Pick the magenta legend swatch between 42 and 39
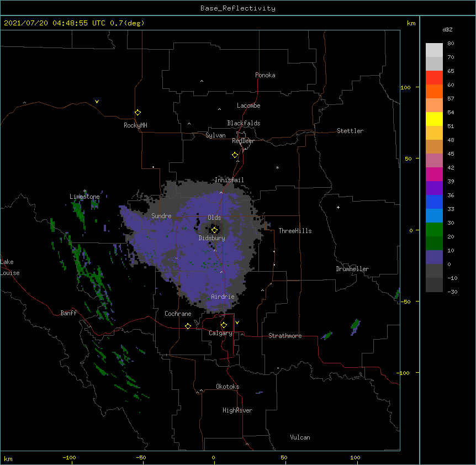This screenshot has height=465, width=476. coord(434,174)
